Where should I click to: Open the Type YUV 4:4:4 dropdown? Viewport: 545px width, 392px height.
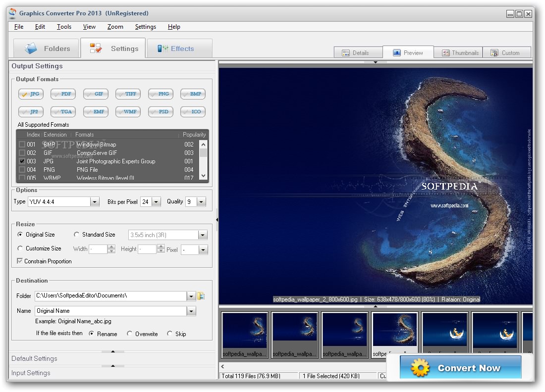click(95, 202)
